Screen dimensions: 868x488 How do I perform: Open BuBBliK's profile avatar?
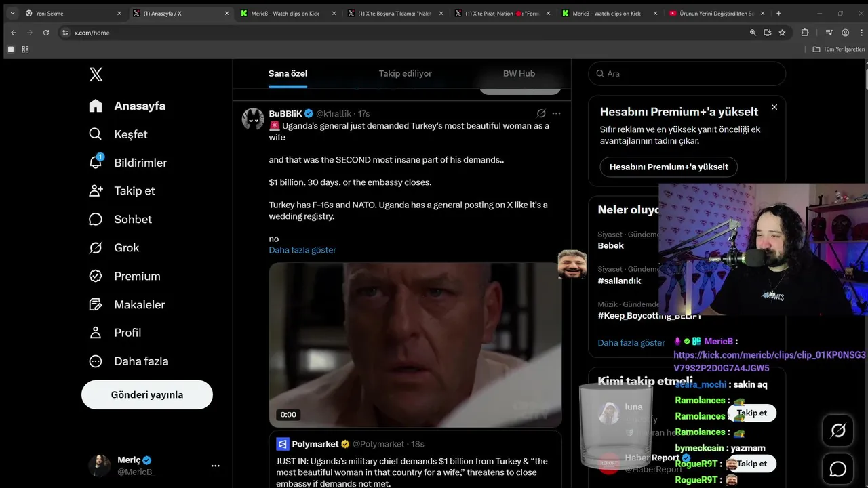pos(254,119)
